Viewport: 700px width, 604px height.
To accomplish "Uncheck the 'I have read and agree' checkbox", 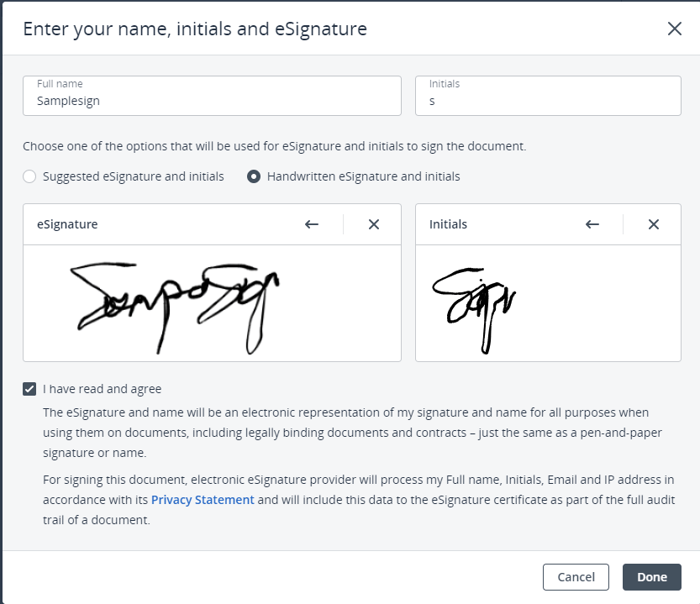I will coord(29,389).
